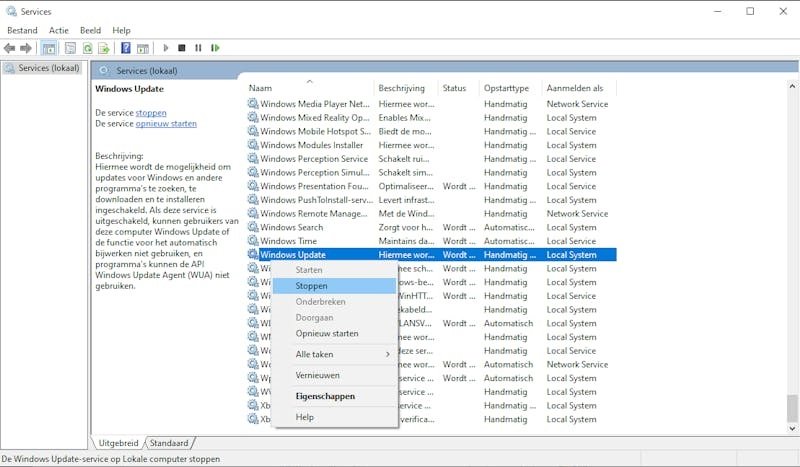Click gear icon of Windows Media Player Net row
Screen dimensions: 800x467
(x=253, y=103)
